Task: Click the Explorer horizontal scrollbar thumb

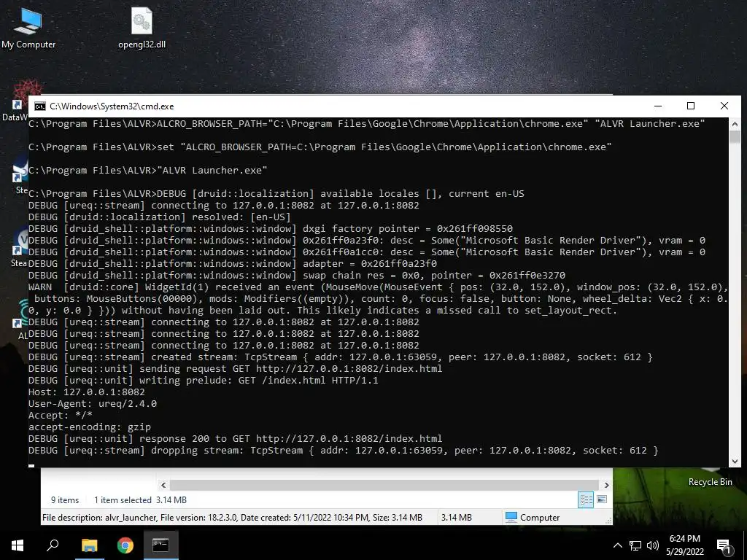Action: click(x=384, y=485)
